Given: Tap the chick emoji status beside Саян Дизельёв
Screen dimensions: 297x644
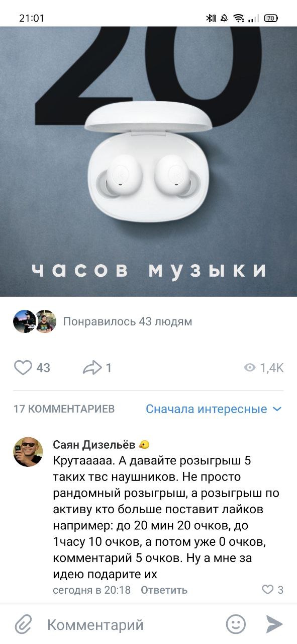Looking at the screenshot, I should pos(144,445).
